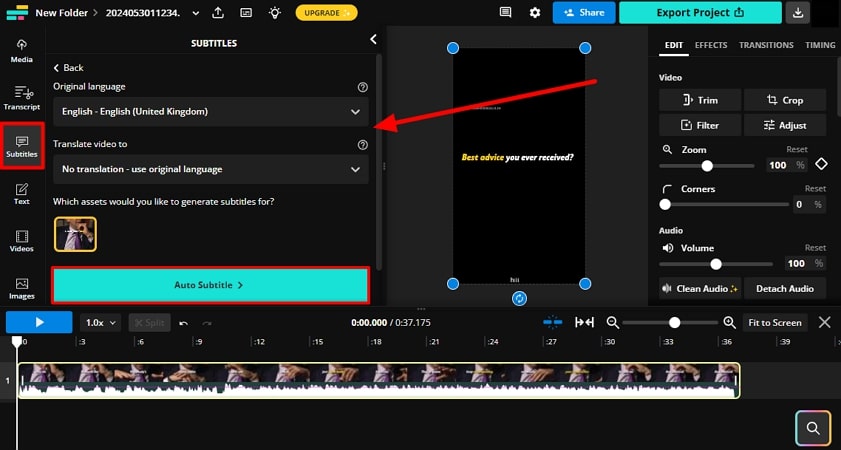Open the search magnifier button
841x450 pixels.
point(813,427)
